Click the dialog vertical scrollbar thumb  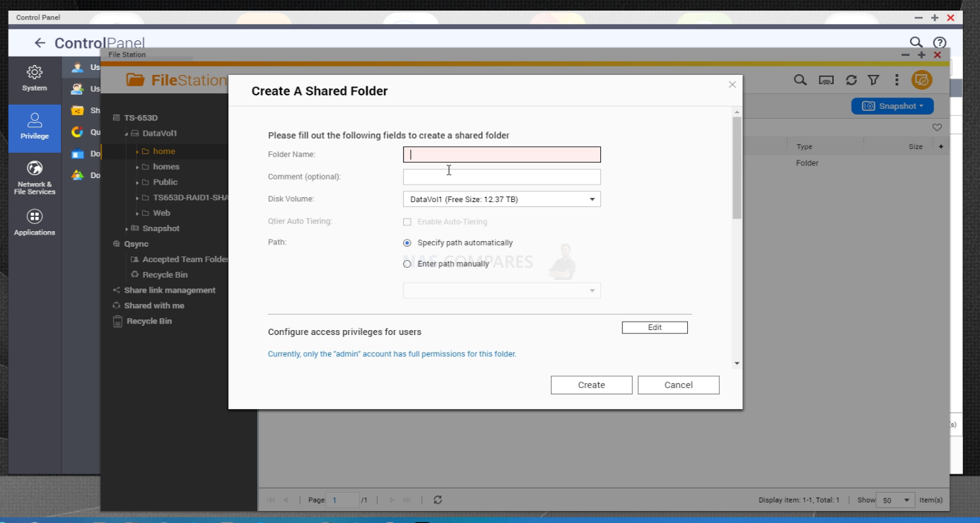[x=737, y=168]
